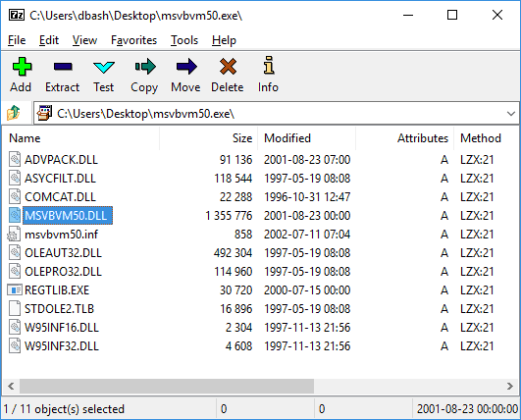Select the OLEAUT32.DLL file entry
521x420 pixels.
[63, 253]
